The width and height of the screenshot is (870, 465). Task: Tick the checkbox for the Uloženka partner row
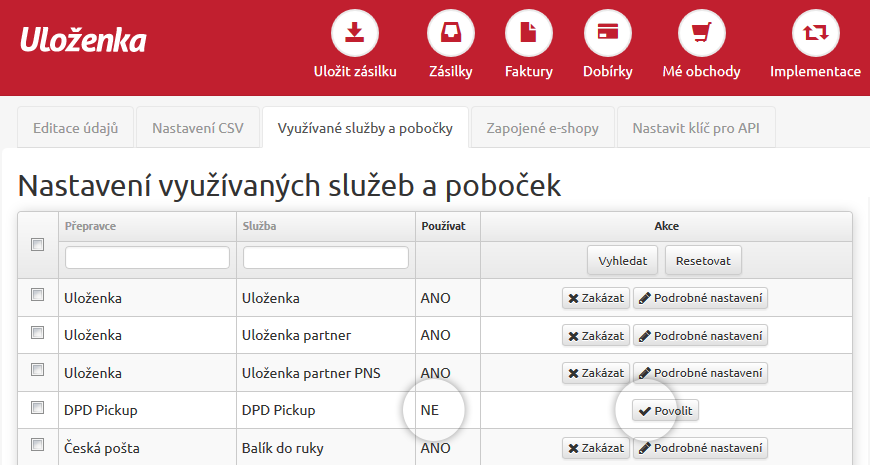coord(37,332)
